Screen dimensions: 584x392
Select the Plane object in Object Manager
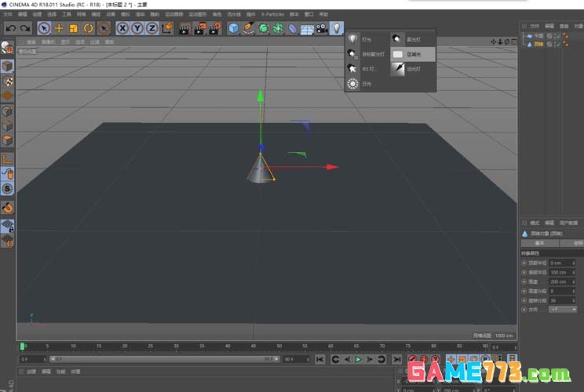(x=539, y=36)
